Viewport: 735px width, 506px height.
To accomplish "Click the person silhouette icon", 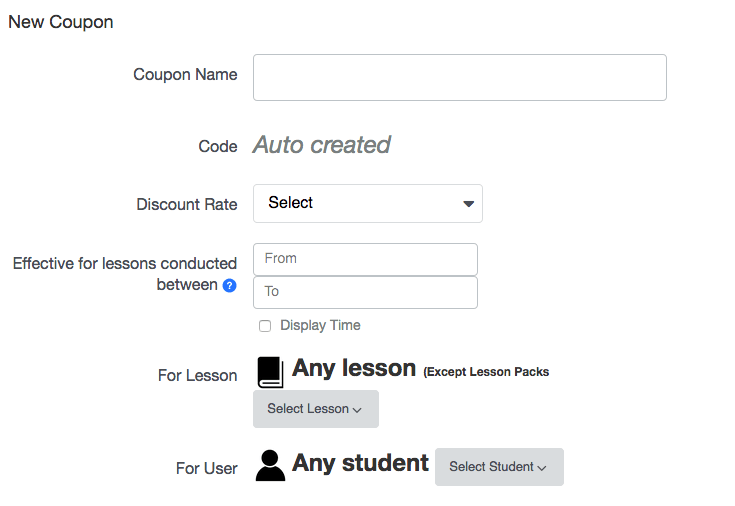I will coord(270,465).
